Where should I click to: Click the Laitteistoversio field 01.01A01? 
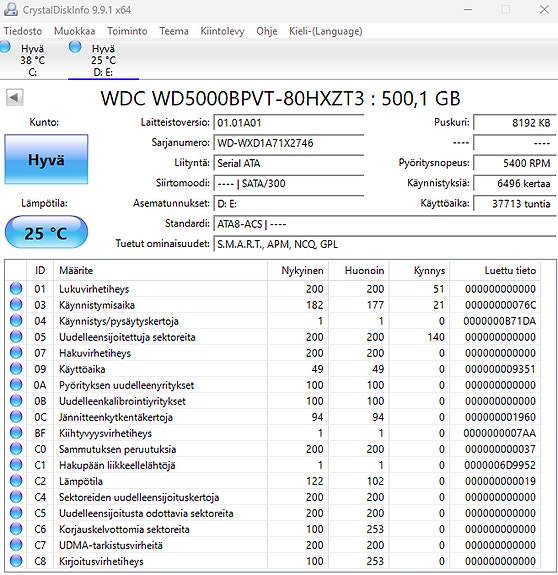[289, 122]
